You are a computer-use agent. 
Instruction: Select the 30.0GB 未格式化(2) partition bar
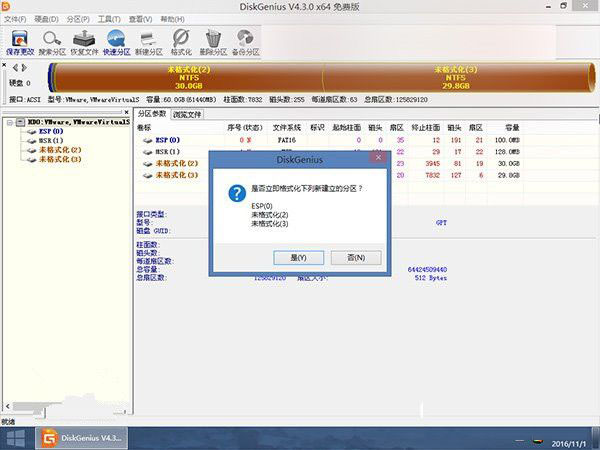pos(189,78)
